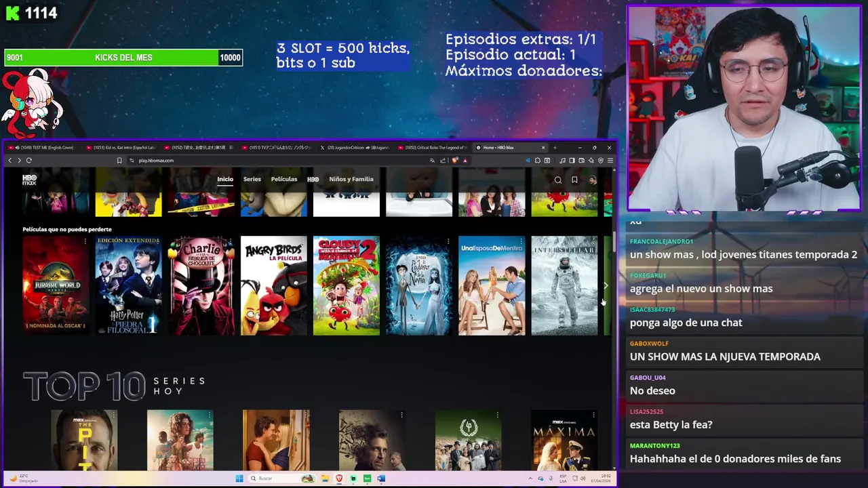Go back in the browser
Screen dimensions: 868x488
(x=9, y=161)
